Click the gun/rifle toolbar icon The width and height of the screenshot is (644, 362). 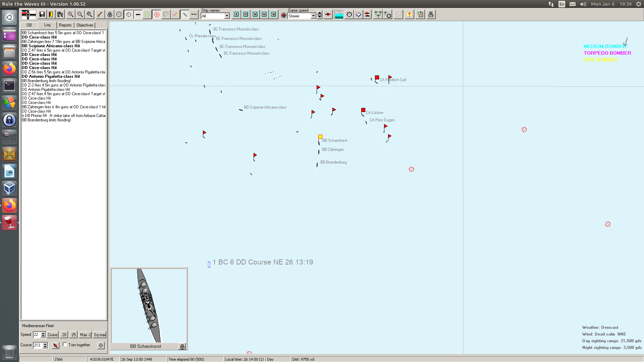[100, 14]
